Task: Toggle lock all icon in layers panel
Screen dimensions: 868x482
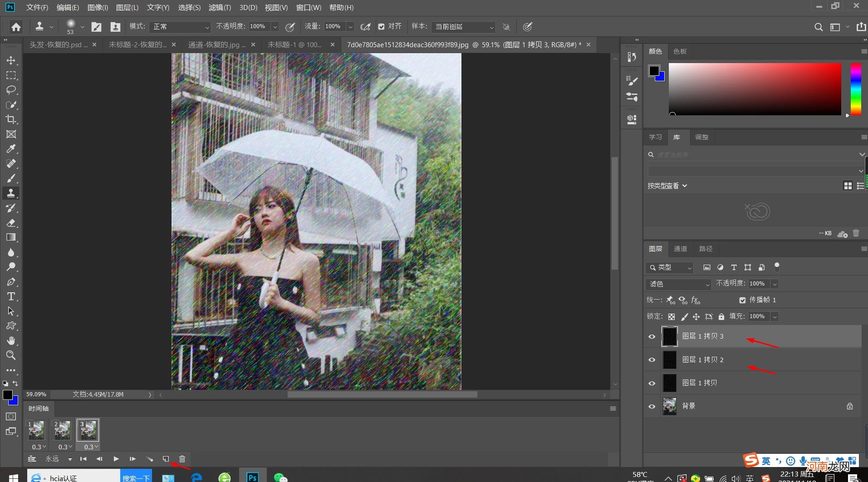Action: 721,316
